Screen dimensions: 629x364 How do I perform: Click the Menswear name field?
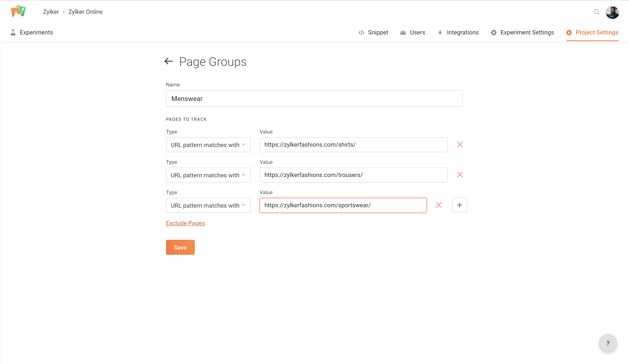click(314, 99)
